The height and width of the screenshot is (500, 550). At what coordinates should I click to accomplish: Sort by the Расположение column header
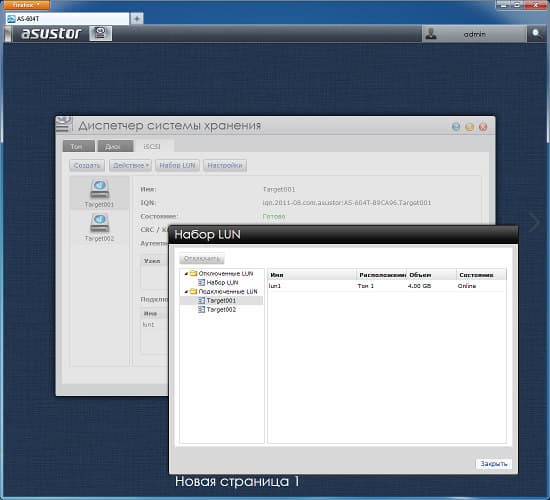click(x=382, y=275)
